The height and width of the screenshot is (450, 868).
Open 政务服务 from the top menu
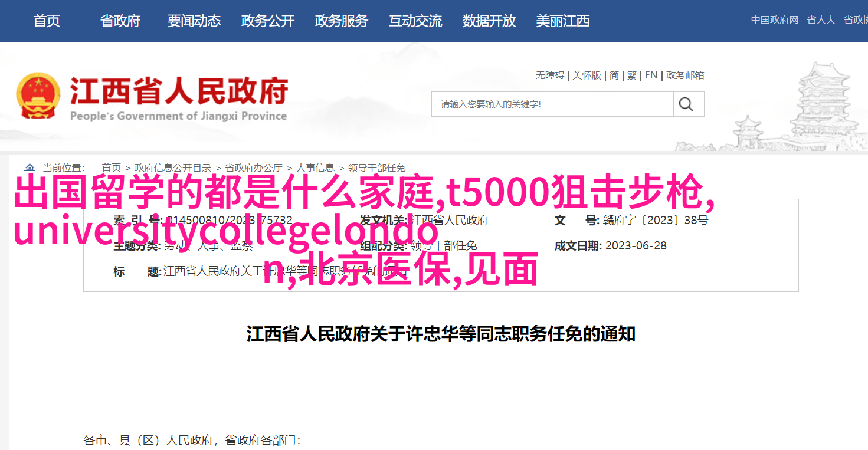(342, 21)
